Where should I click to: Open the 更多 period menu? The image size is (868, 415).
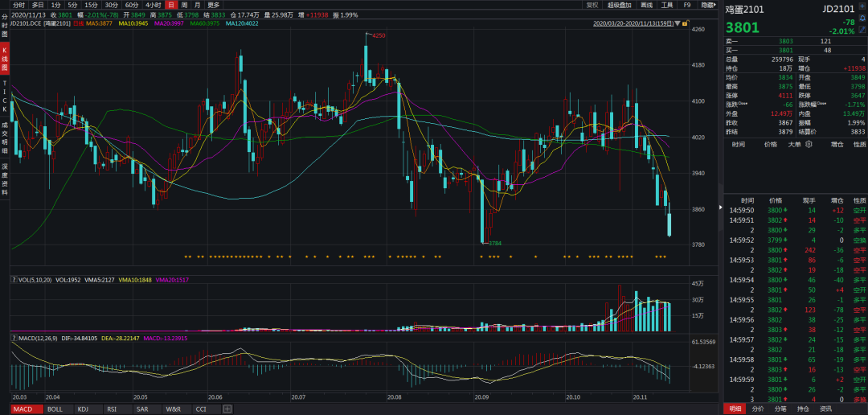[x=214, y=5]
